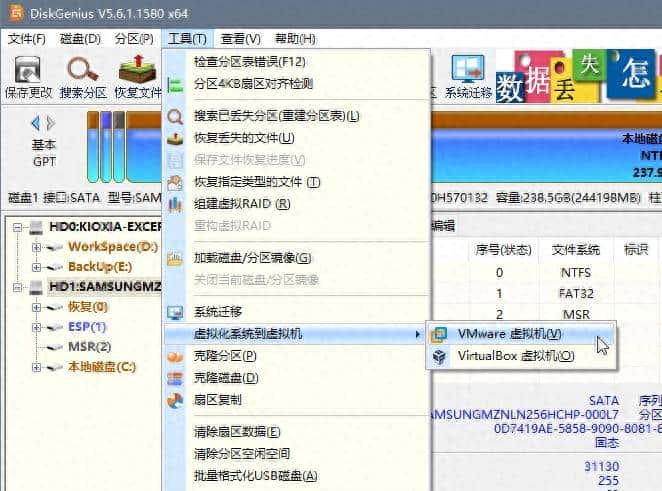Click the load disk image menu icon
This screenshot has width=662, height=491.
pos(175,258)
